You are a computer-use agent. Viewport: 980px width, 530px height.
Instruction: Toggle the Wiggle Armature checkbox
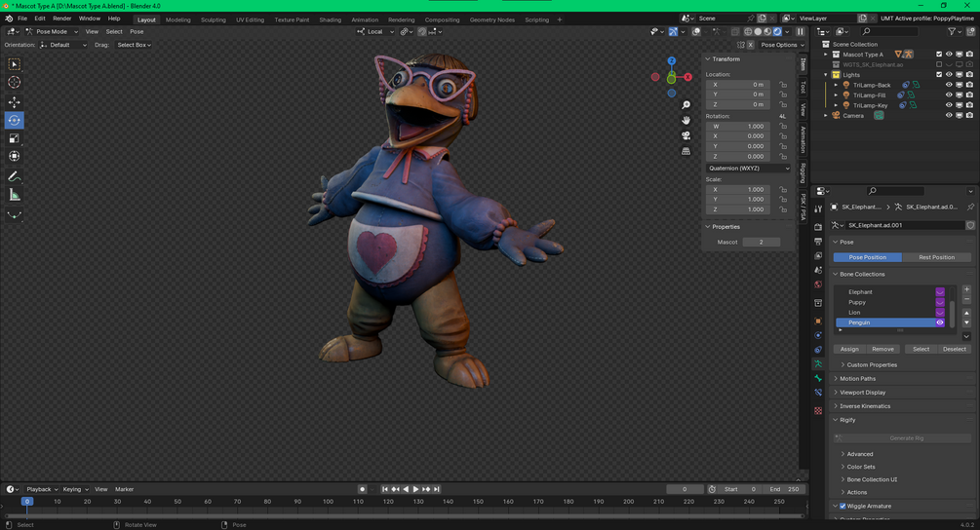click(843, 506)
